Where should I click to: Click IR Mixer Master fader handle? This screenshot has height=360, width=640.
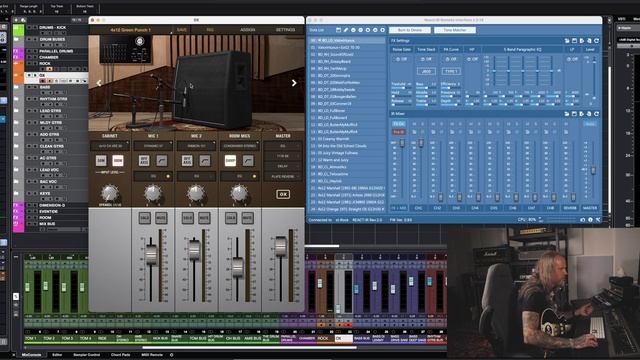coord(593,171)
